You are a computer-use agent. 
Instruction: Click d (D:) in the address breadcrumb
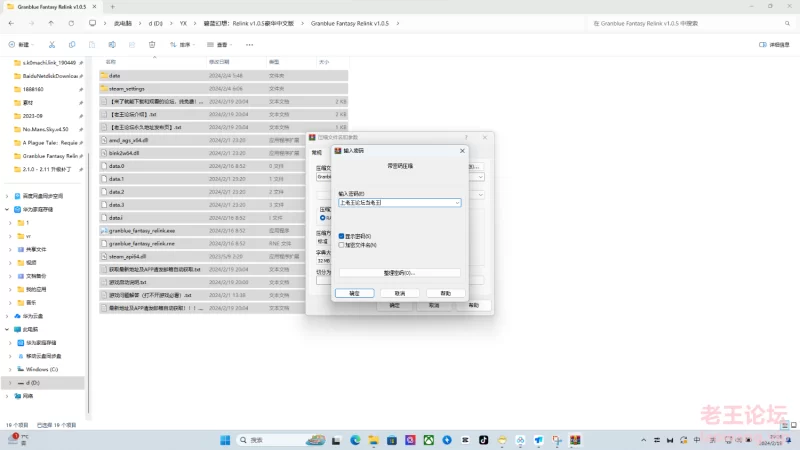click(x=156, y=23)
